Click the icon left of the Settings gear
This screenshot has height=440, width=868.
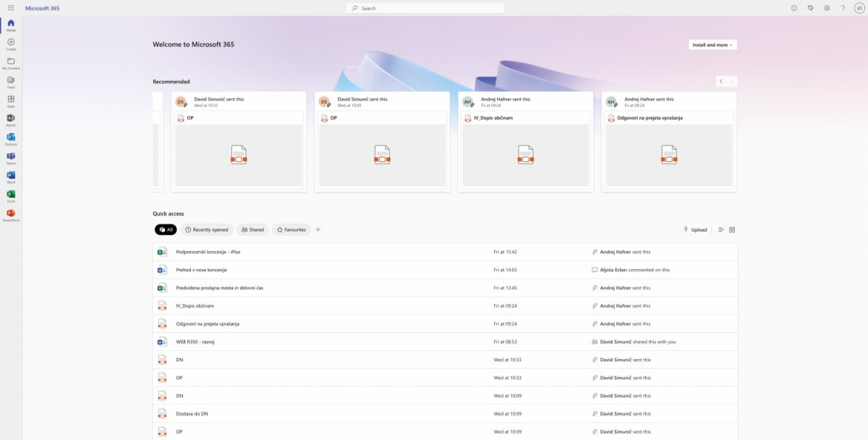click(x=811, y=8)
